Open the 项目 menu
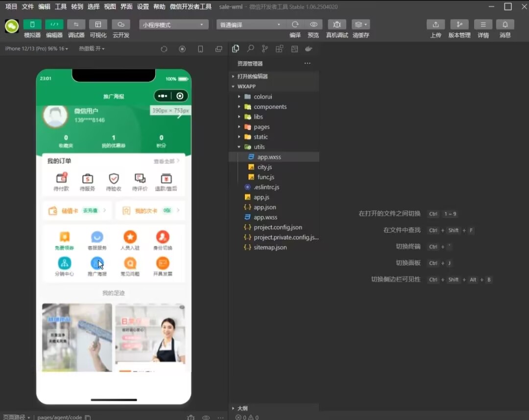 pyautogui.click(x=11, y=6)
